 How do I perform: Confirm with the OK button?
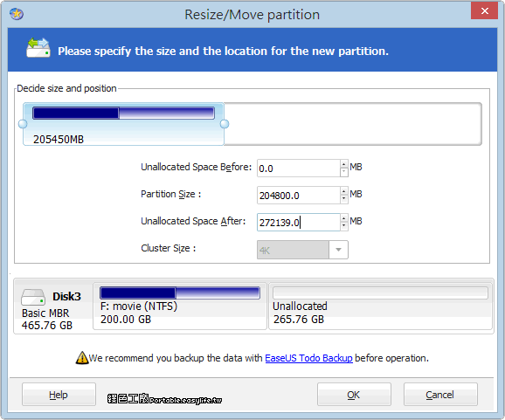tap(354, 395)
